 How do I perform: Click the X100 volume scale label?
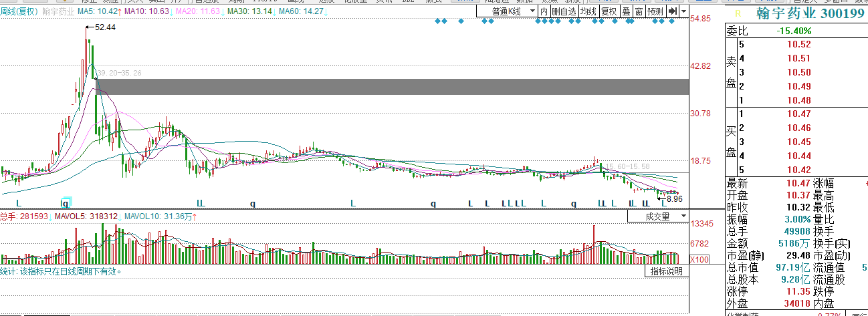[699, 259]
